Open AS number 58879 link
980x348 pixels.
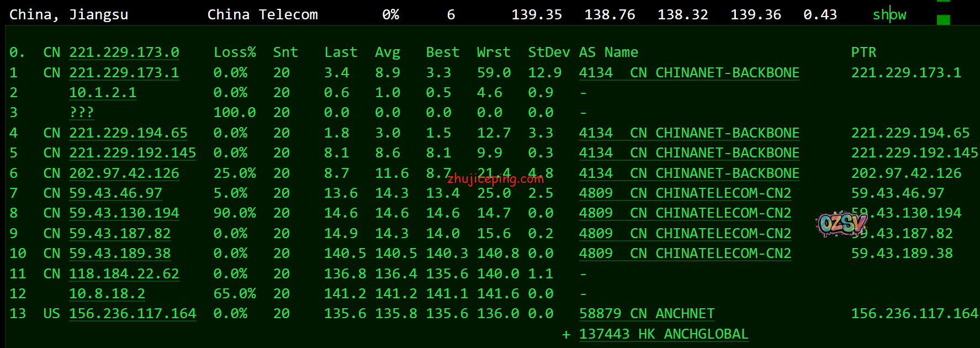(600, 314)
